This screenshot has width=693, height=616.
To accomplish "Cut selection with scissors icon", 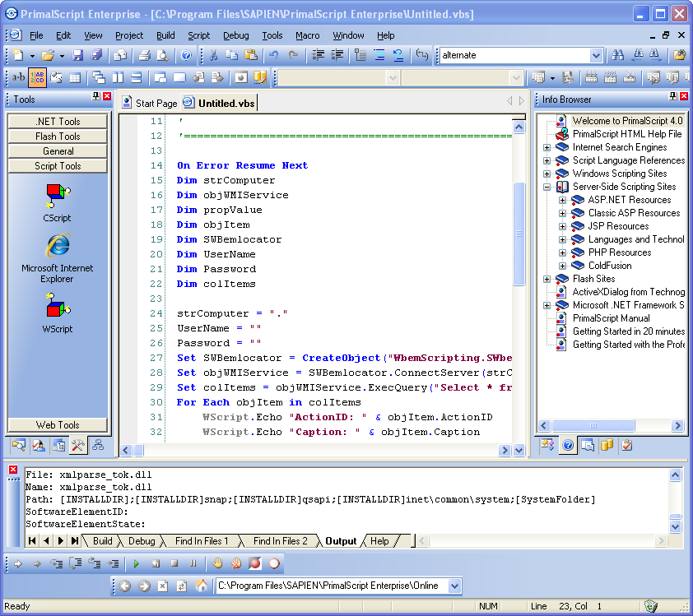I will point(213,55).
